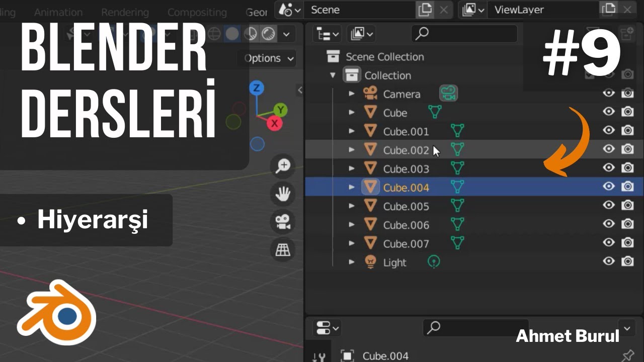Click the Cube.004 object triangle icon
Image resolution: width=644 pixels, height=362 pixels.
point(370,187)
